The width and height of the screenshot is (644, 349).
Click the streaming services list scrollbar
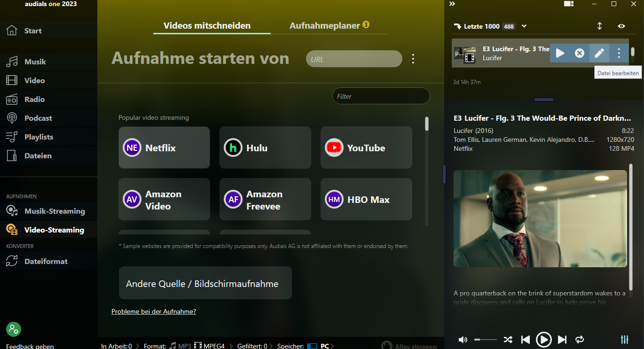[427, 124]
